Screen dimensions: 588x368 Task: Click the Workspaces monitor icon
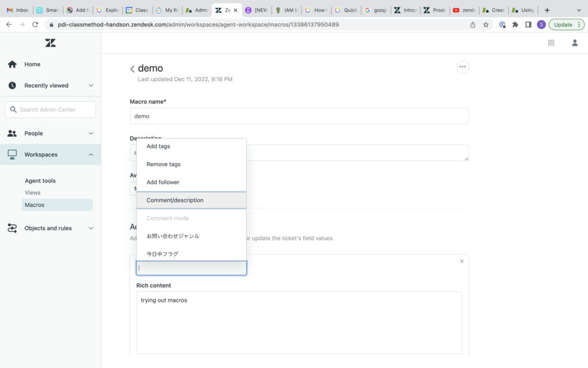click(11, 155)
